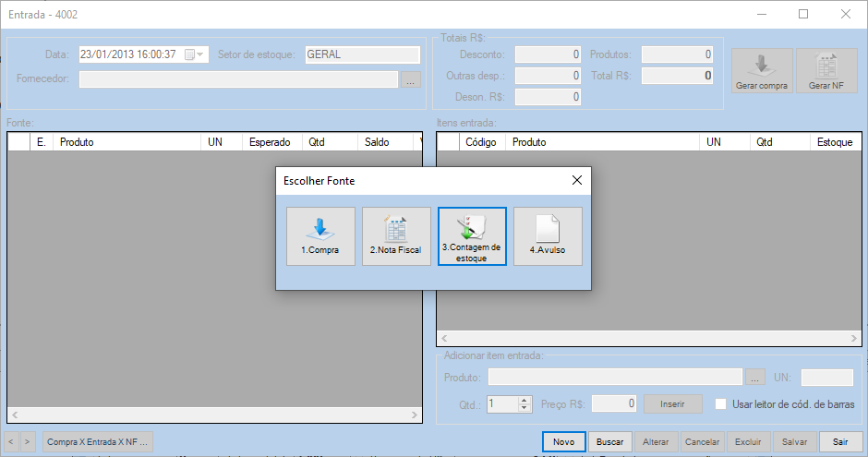Click the Produto column header in Fonte

pos(127,142)
